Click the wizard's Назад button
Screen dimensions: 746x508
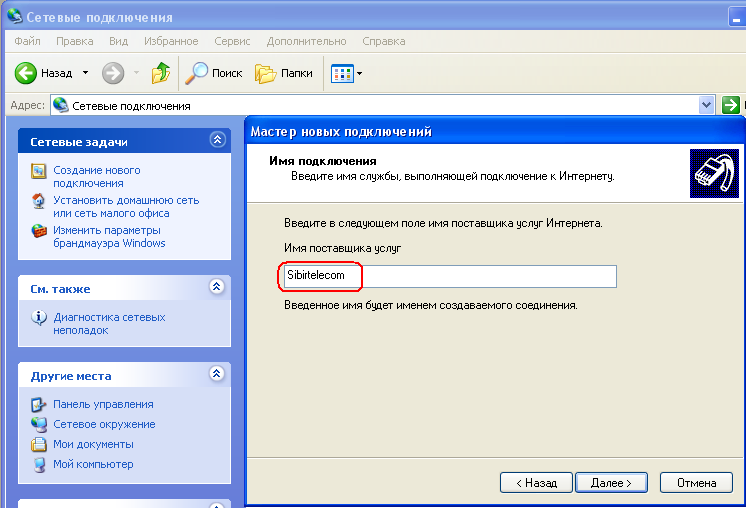[x=536, y=483]
